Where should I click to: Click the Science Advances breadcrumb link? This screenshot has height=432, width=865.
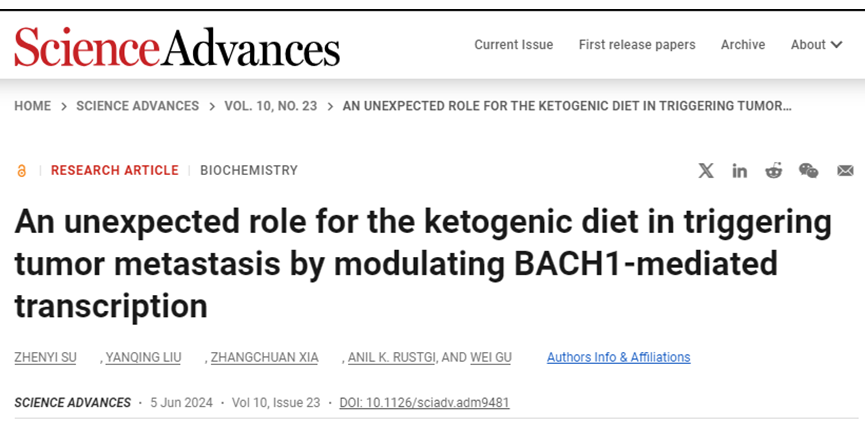pos(137,106)
